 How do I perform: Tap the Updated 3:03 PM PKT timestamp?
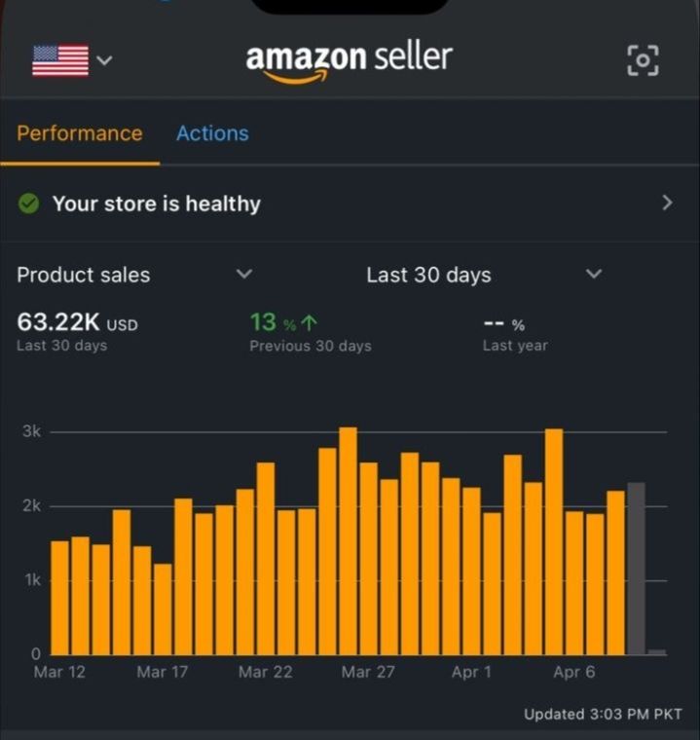pyautogui.click(x=603, y=715)
